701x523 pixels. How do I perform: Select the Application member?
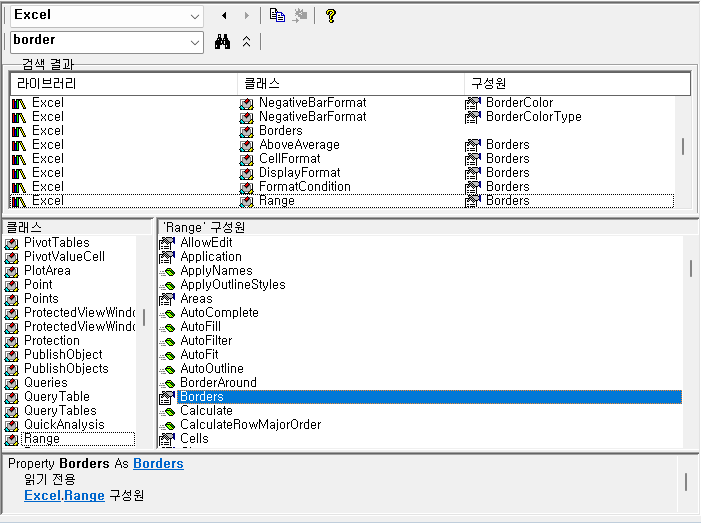[x=211, y=257]
